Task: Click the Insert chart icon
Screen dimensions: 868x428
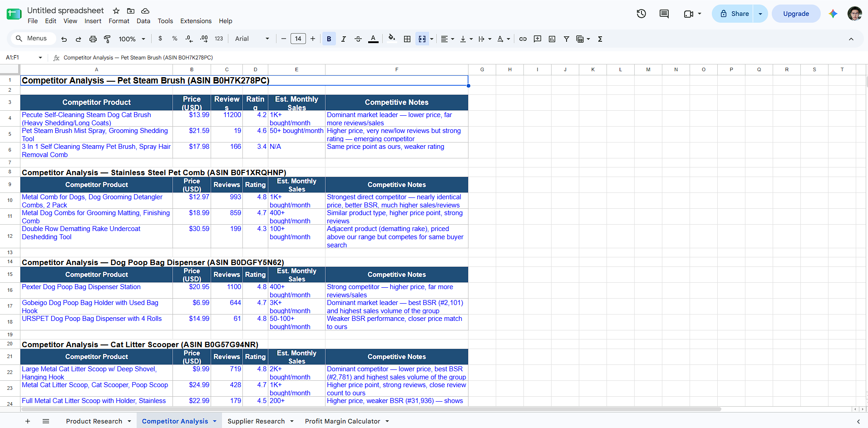Action: [552, 39]
